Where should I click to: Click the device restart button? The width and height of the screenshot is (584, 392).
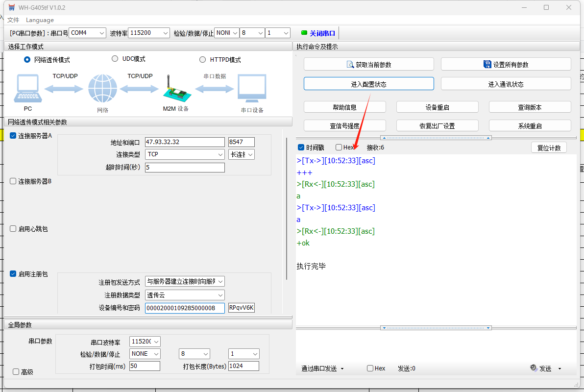[x=437, y=107]
